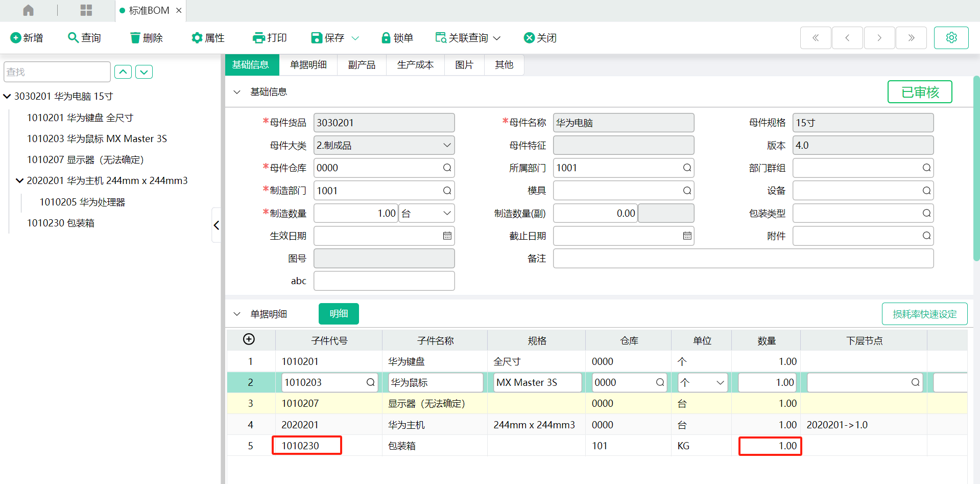The height and width of the screenshot is (484, 980).
Task: Open the 截止日期 calendar picker
Action: pos(687,236)
